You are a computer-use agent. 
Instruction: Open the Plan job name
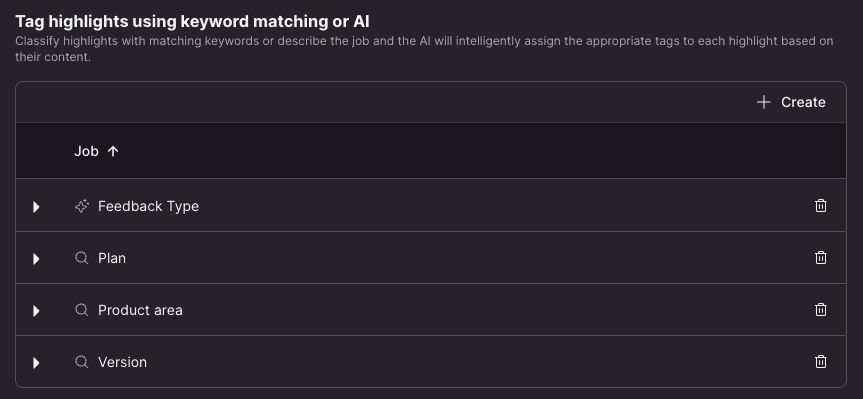112,258
